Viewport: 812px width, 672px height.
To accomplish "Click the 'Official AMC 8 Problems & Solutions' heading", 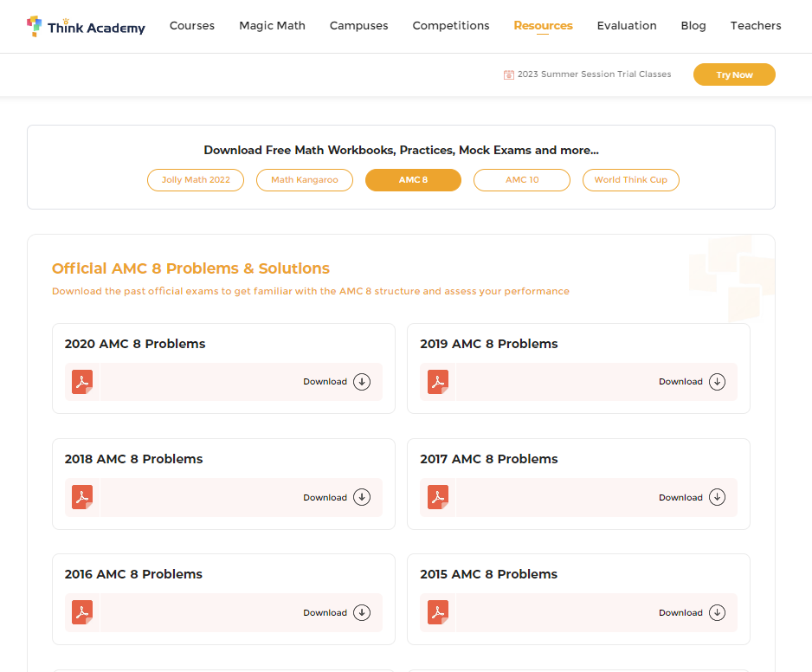I will pos(190,268).
